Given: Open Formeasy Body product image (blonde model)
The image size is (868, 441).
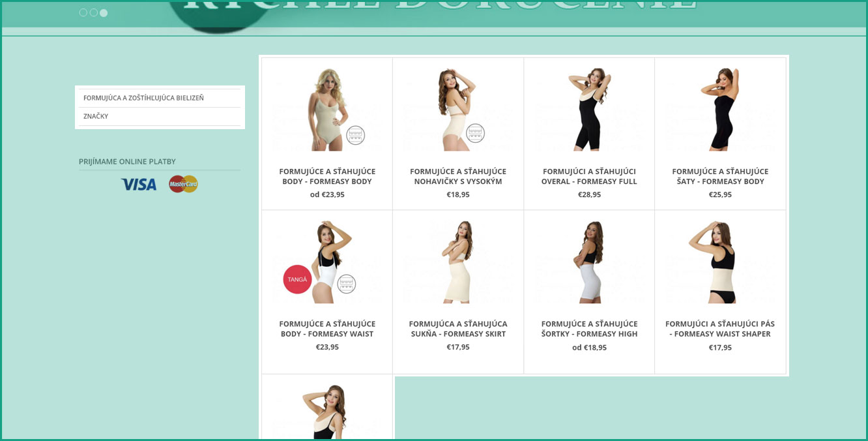Looking at the screenshot, I should pyautogui.click(x=326, y=110).
